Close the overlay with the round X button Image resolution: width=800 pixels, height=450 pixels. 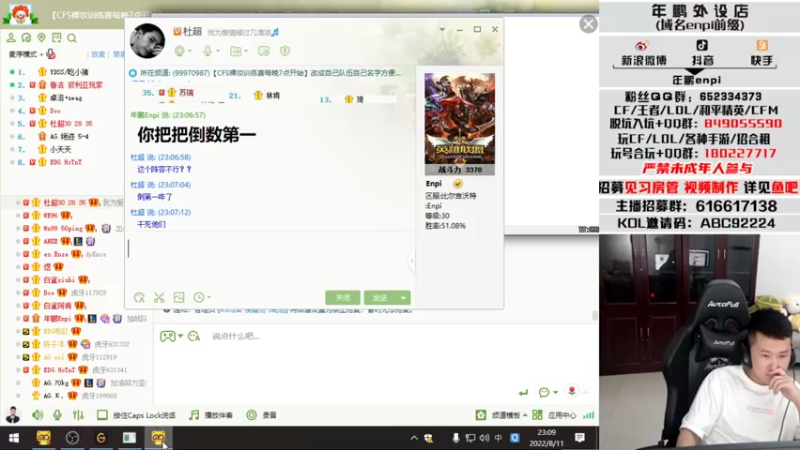click(588, 24)
